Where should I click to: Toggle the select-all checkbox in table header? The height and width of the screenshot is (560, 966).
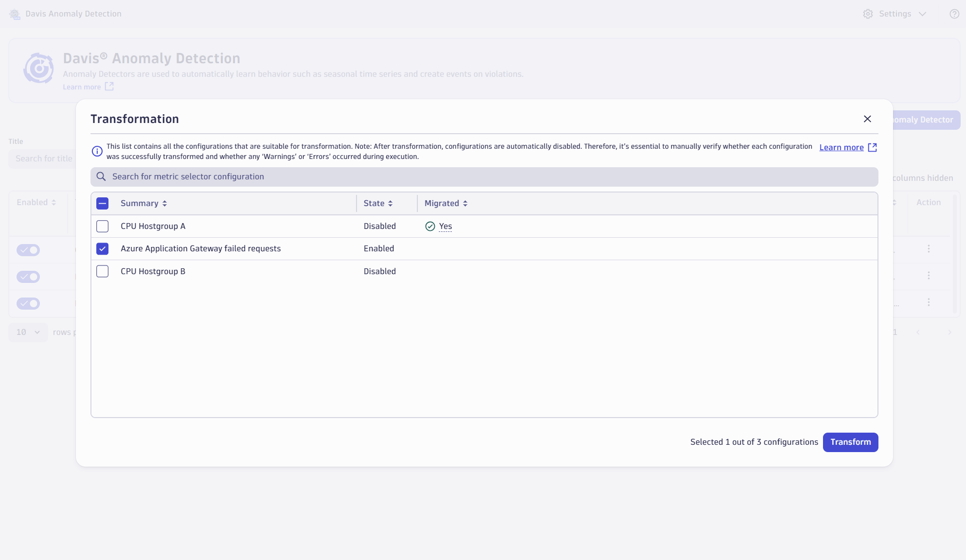[x=103, y=204]
